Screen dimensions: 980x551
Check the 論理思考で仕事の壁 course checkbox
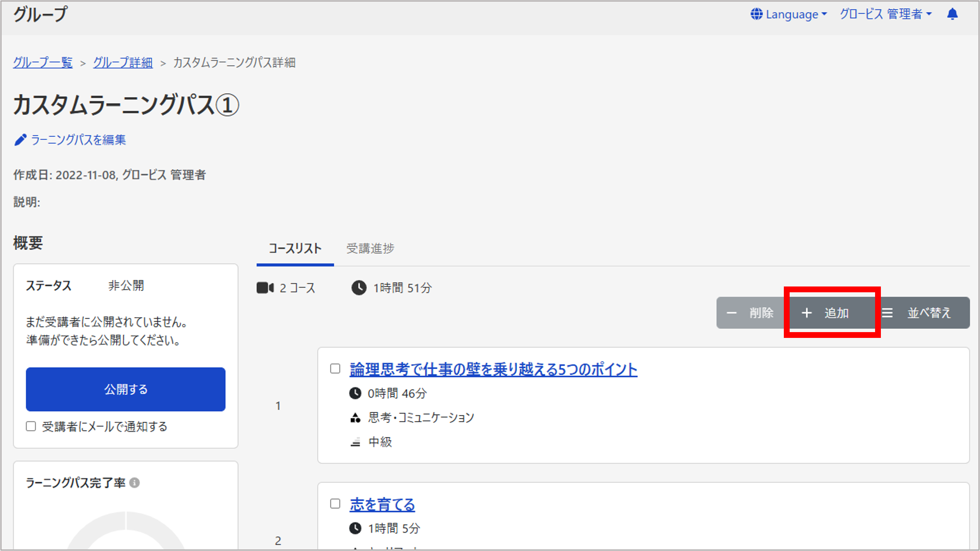tap(335, 369)
